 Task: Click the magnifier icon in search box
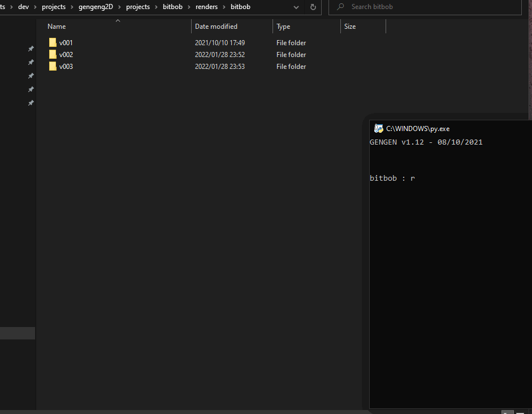click(x=340, y=7)
